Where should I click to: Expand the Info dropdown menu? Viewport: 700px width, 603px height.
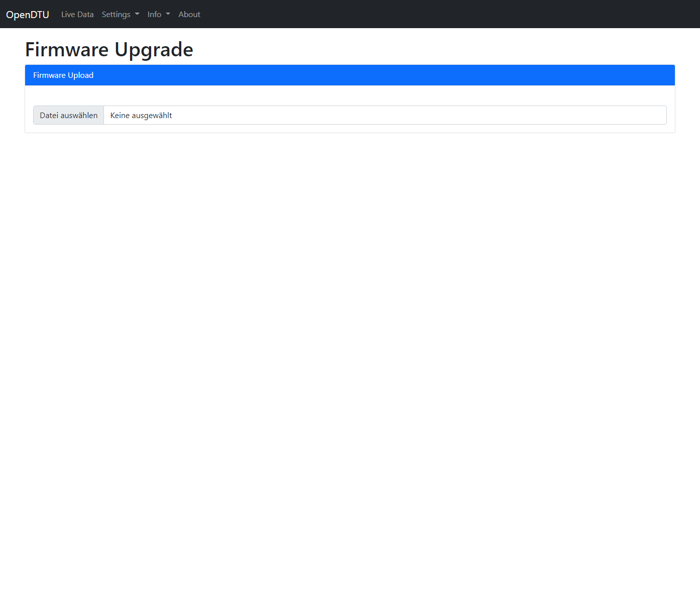(155, 15)
